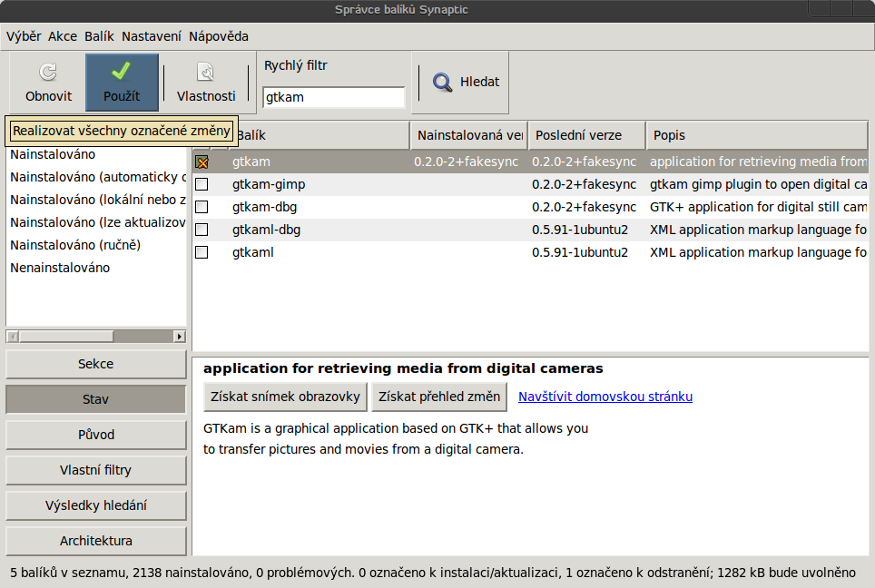The width and height of the screenshot is (875, 588).
Task: Switch to Architektura view
Action: [96, 541]
